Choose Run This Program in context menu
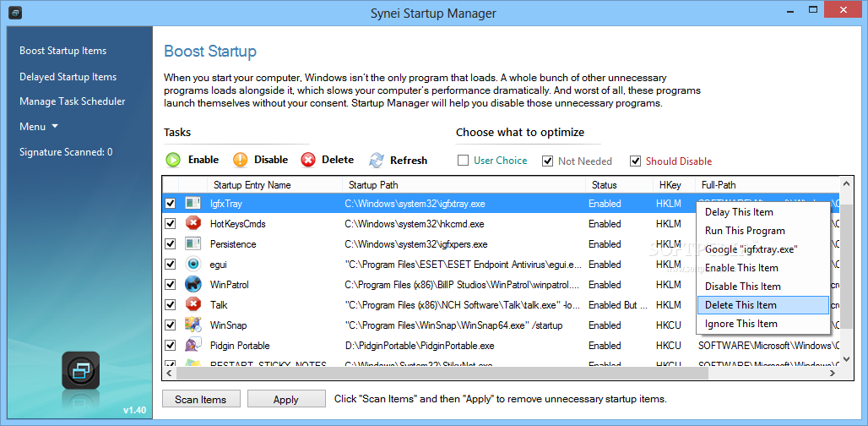The width and height of the screenshot is (868, 426). [762, 231]
